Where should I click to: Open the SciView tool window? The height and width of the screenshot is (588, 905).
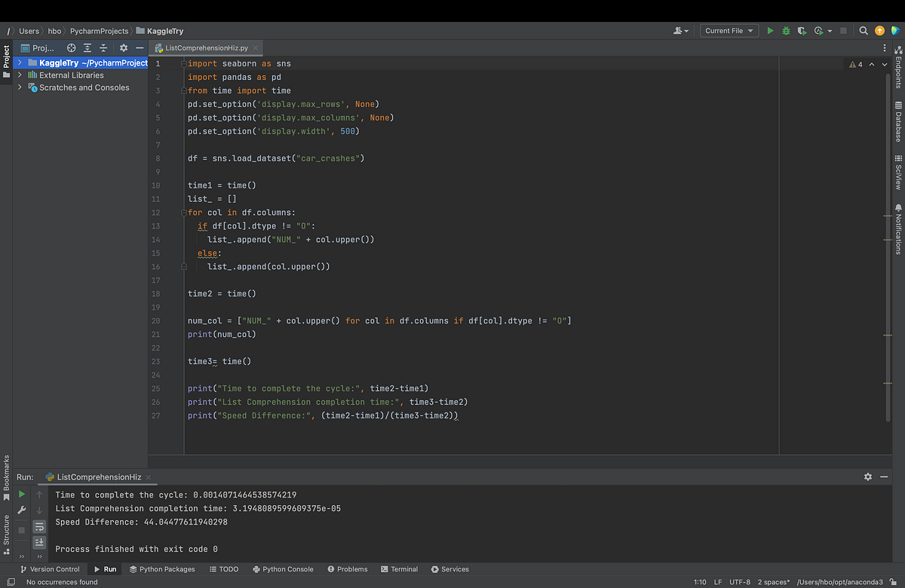tap(898, 172)
